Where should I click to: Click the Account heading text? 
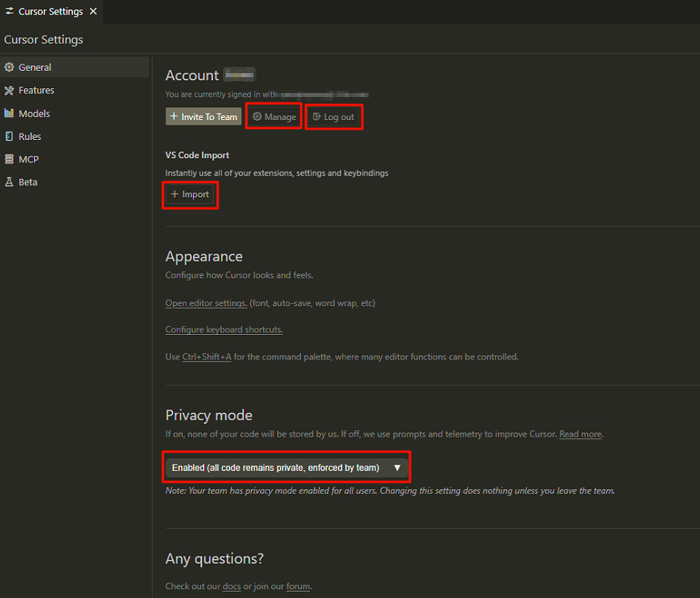coord(192,75)
